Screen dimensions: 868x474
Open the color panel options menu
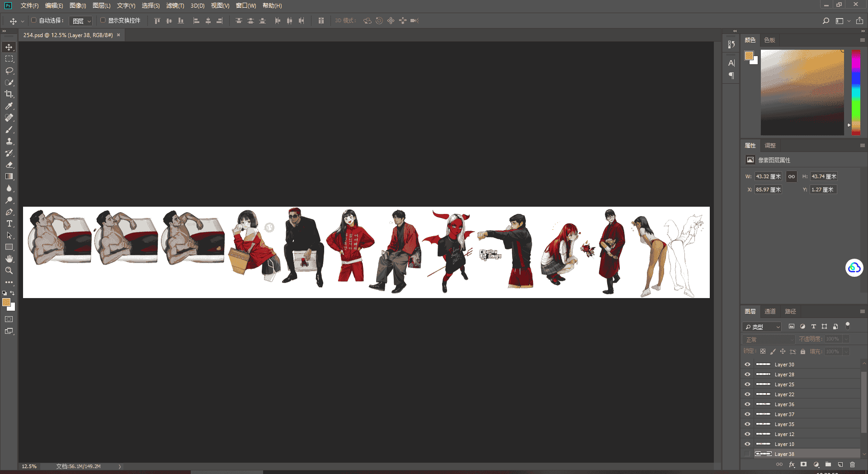862,40
